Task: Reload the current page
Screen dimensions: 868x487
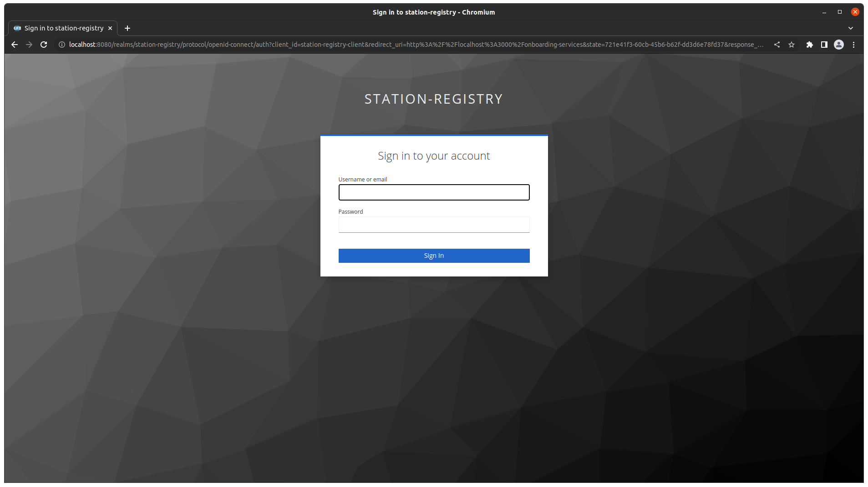Action: click(44, 45)
